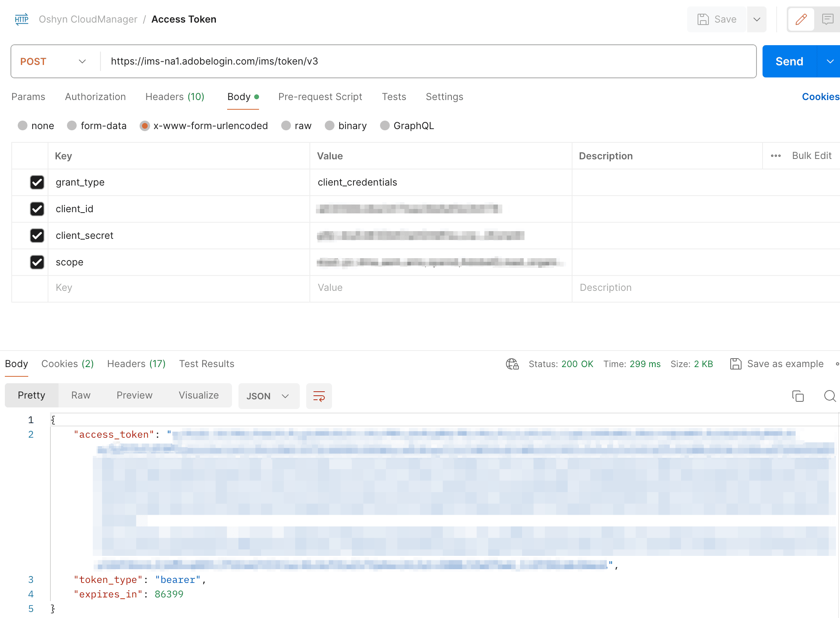Select the binary body type
The height and width of the screenshot is (618, 840).
330,126
